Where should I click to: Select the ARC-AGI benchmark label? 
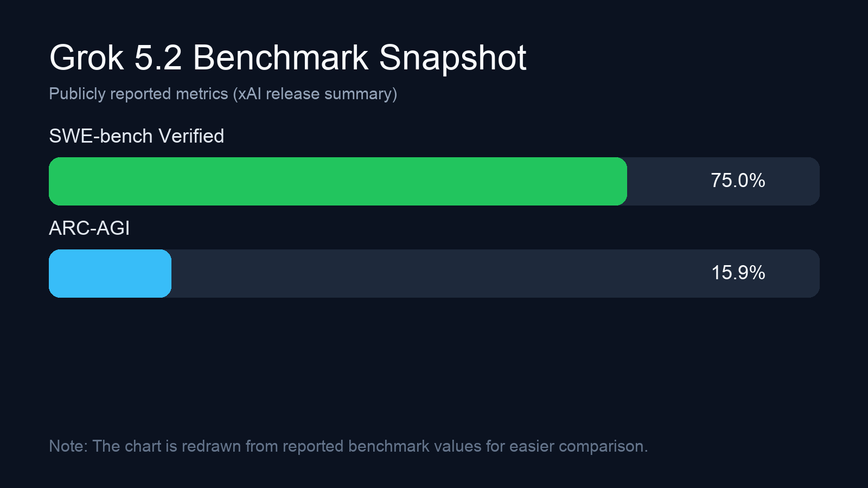(90, 228)
